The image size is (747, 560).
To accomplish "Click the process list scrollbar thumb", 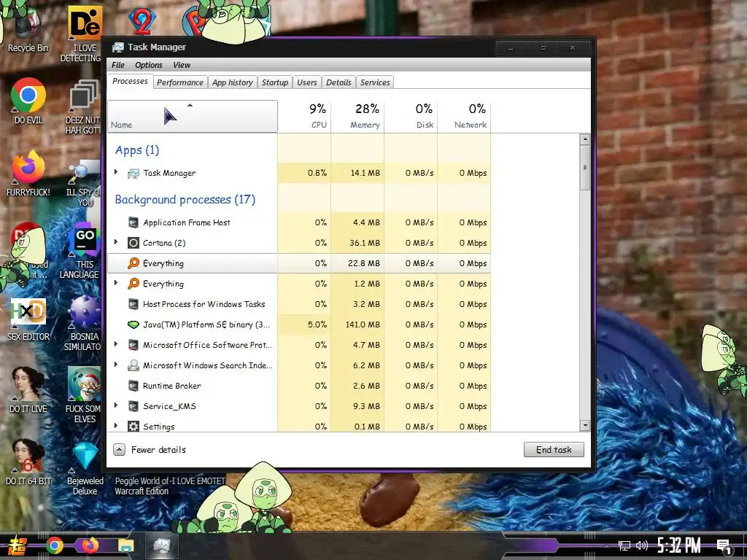I will (585, 168).
